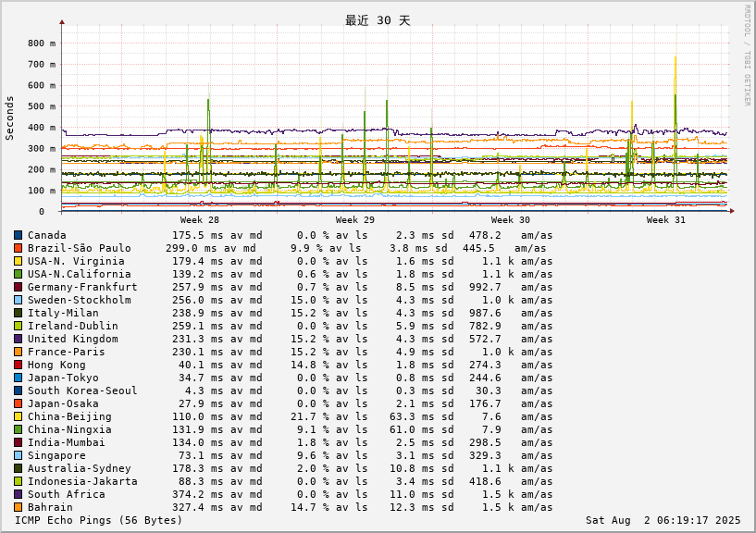Click the "200 m" y-axis label
The height and width of the screenshot is (533, 756).
pyautogui.click(x=42, y=169)
